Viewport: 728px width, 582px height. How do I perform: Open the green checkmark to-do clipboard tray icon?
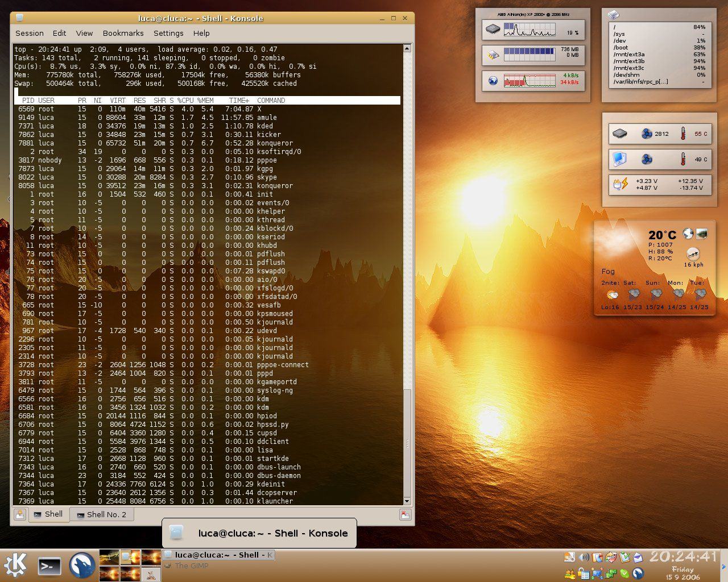pyautogui.click(x=624, y=558)
